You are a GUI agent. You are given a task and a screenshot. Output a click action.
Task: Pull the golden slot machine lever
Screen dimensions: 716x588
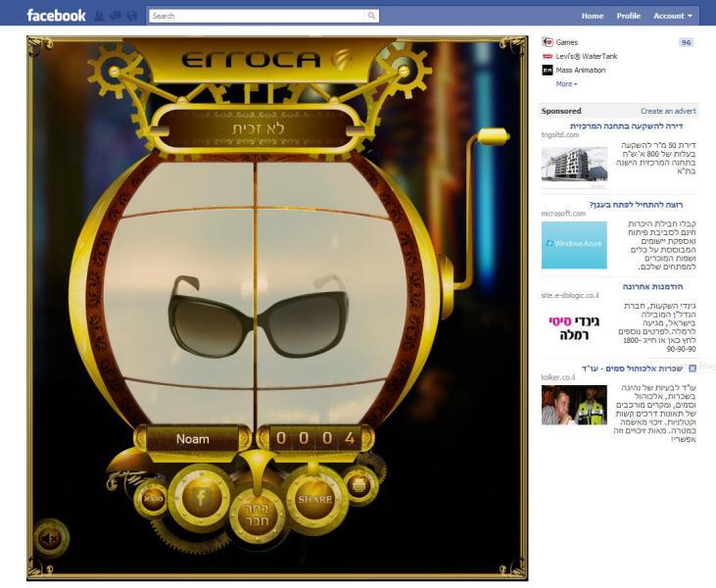point(492,137)
